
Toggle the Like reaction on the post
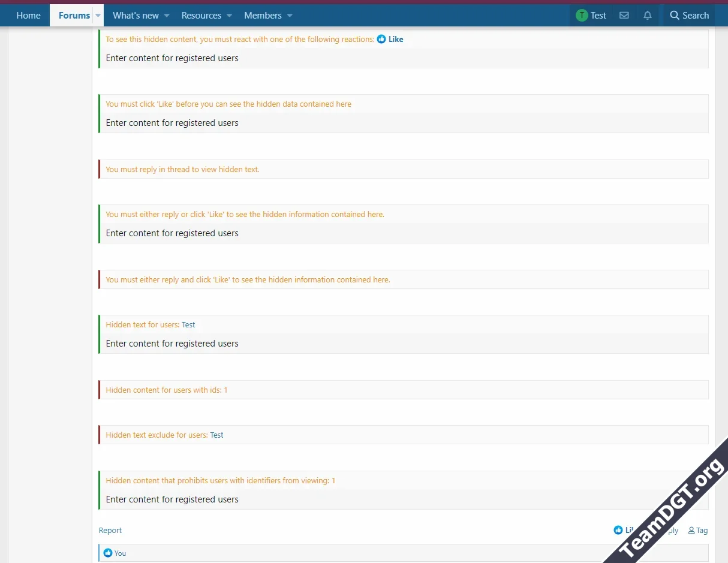(x=628, y=530)
